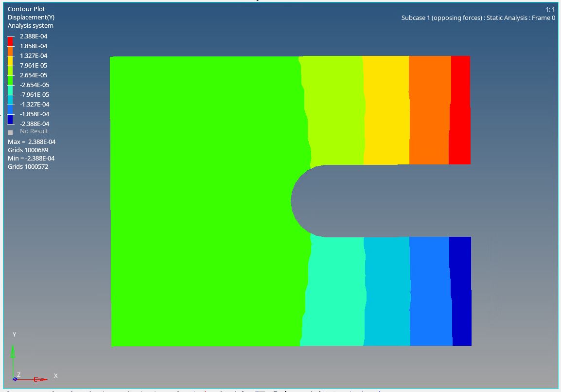Select the dark blue legend color band
Viewport: 561px width, 392px height.
coord(11,119)
